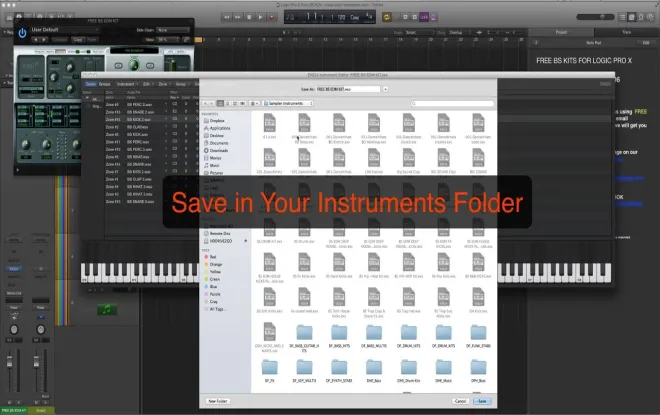The width and height of the screenshot is (660, 415).
Task: Switch to the Track tab in Note Pad
Action: coord(627,32)
